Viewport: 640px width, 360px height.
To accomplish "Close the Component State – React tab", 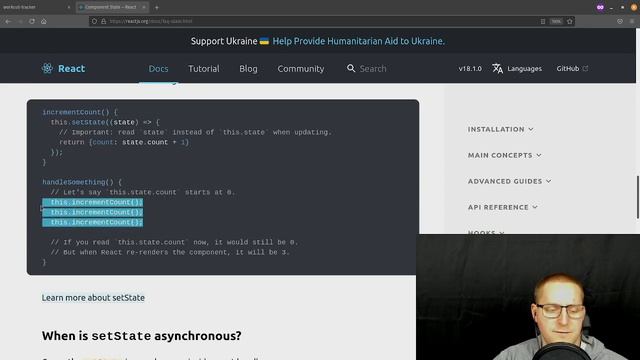I will pyautogui.click(x=144, y=7).
